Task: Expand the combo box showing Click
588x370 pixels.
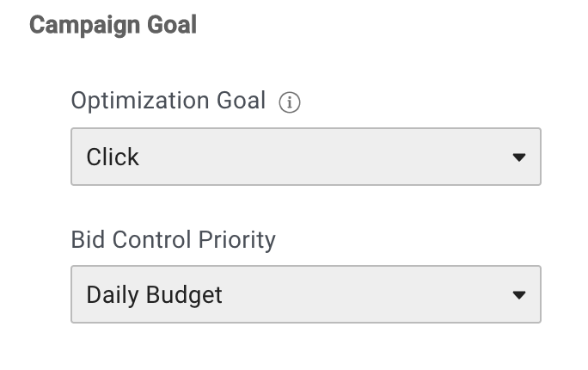Action: [x=305, y=157]
